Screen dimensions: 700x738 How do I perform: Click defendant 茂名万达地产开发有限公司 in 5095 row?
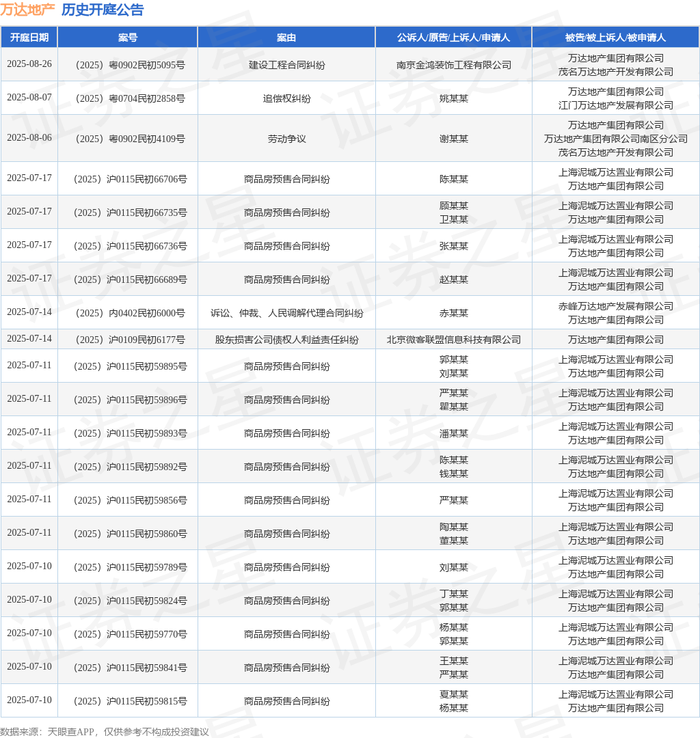click(616, 72)
